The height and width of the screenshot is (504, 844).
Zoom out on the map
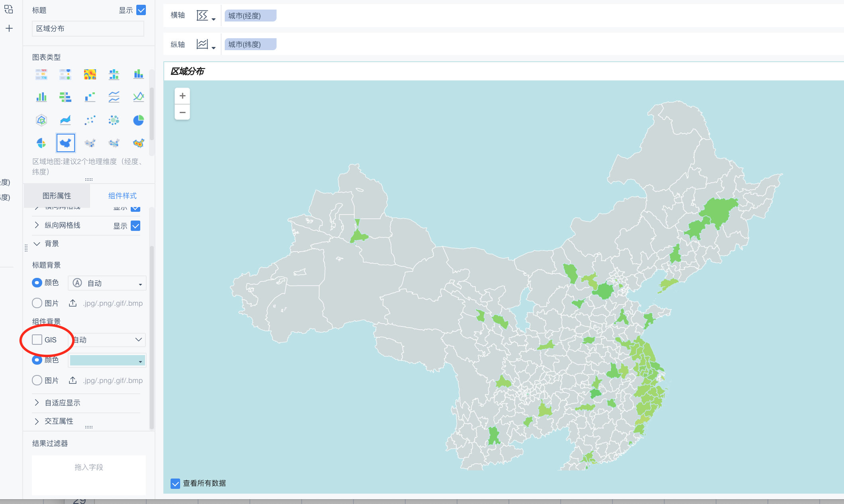(183, 112)
